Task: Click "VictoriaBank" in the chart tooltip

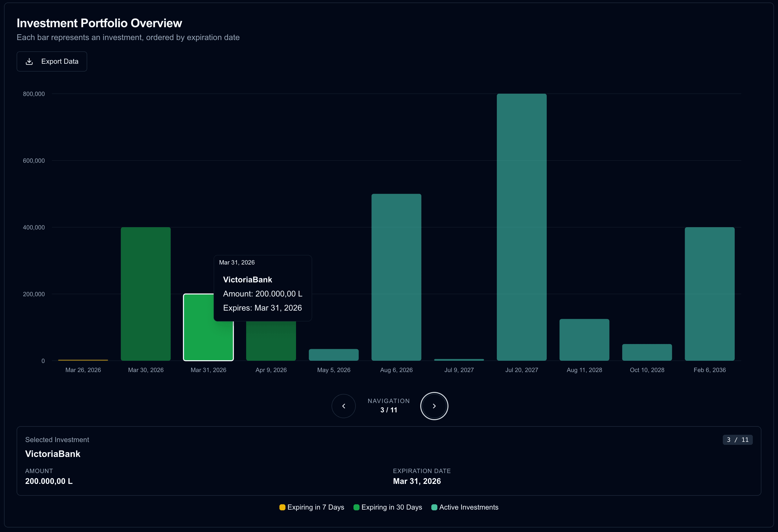Action: [x=247, y=280]
